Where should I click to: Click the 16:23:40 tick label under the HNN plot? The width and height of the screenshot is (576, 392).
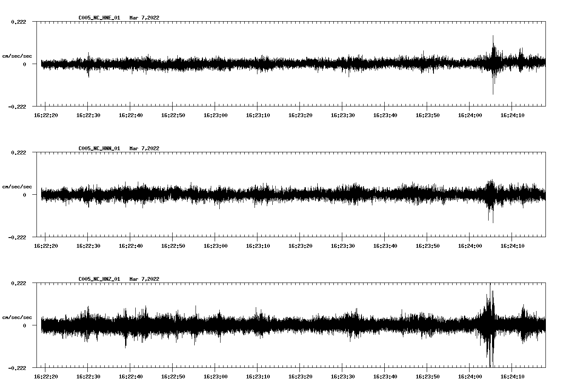[x=385, y=246]
